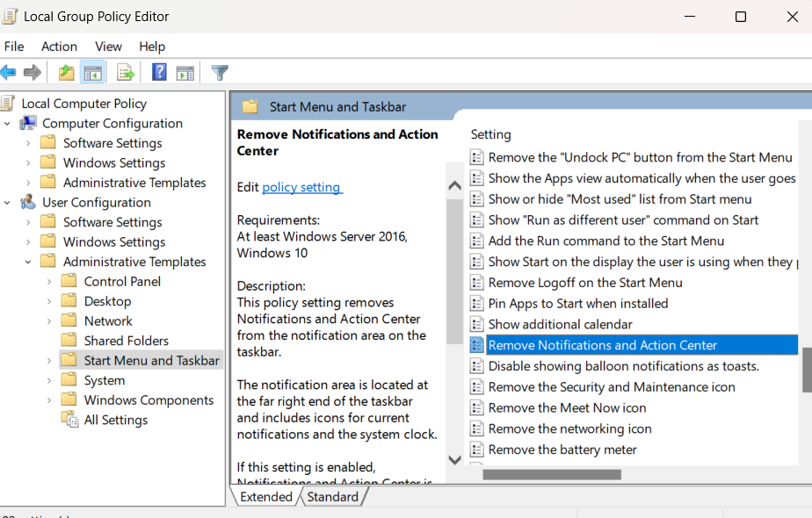Click the Forward arrow toolbar icon
This screenshot has height=518, width=812.
click(x=33, y=73)
